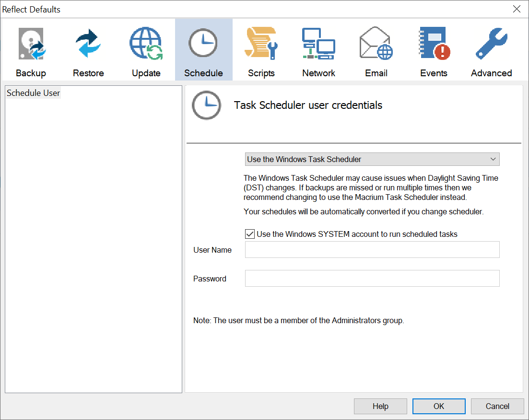Open the Advanced wrench section

pyautogui.click(x=491, y=50)
